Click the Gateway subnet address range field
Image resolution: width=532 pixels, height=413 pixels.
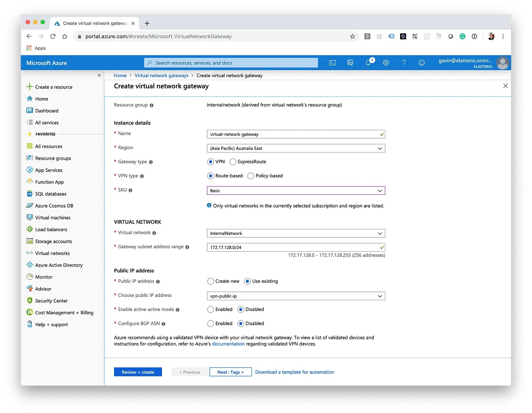click(x=296, y=247)
